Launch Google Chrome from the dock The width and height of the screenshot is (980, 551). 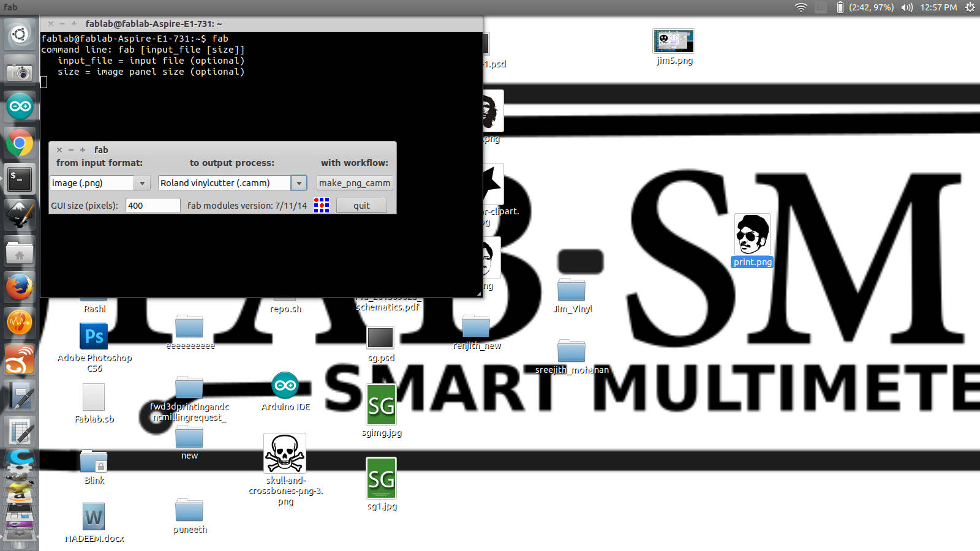(20, 143)
